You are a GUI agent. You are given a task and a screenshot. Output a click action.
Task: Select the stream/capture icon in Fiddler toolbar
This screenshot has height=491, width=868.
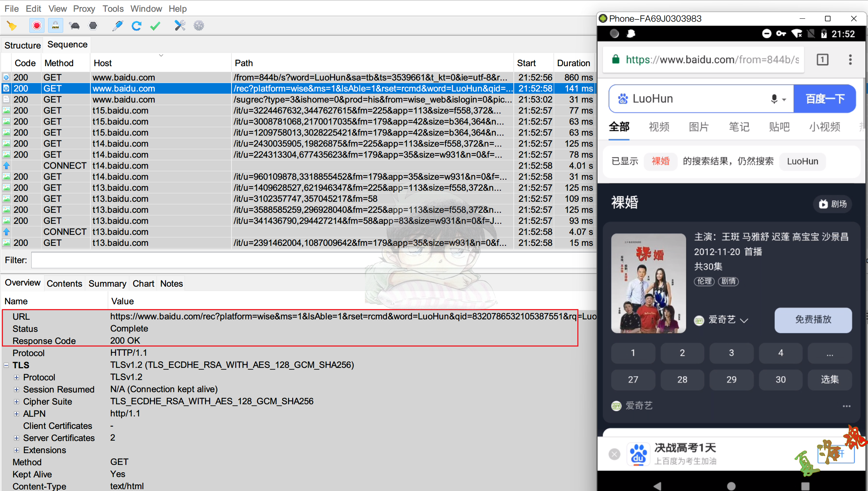click(36, 26)
